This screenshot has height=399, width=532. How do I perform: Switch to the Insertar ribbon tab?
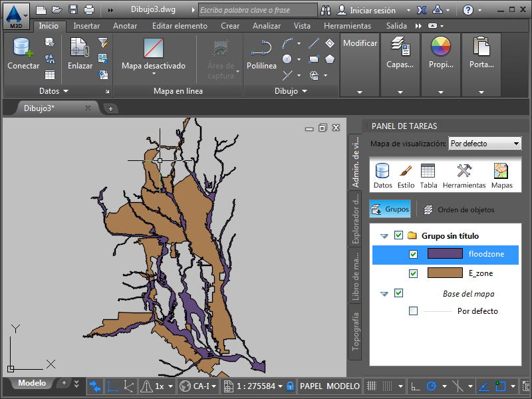(87, 26)
